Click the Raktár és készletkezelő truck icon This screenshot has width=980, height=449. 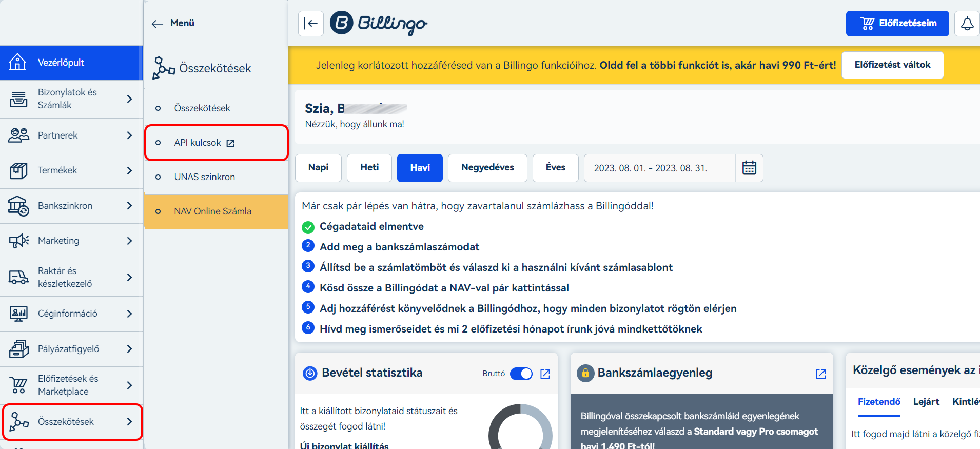[x=18, y=277]
